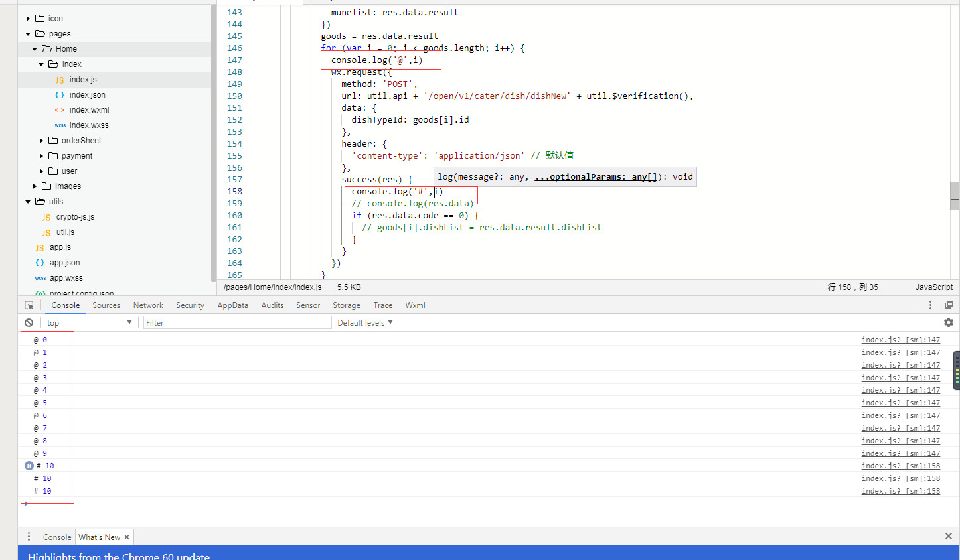The height and width of the screenshot is (560, 960).
Task: Switch to the Security tab
Action: [x=190, y=305]
